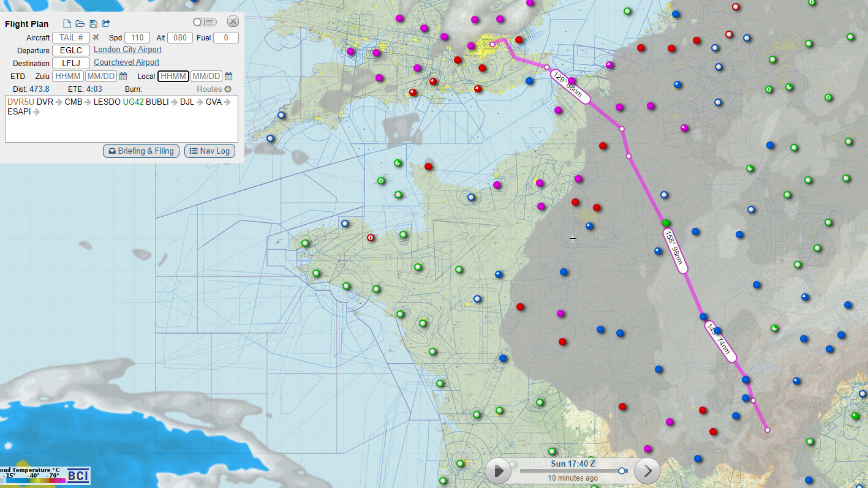Open saved flight plan folder icon
Screen dimensions: 868x488
pos(80,24)
